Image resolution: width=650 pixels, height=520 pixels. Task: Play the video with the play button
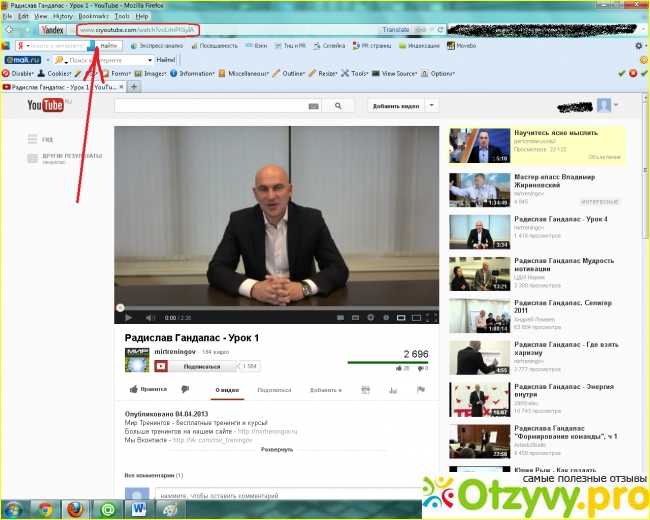128,318
